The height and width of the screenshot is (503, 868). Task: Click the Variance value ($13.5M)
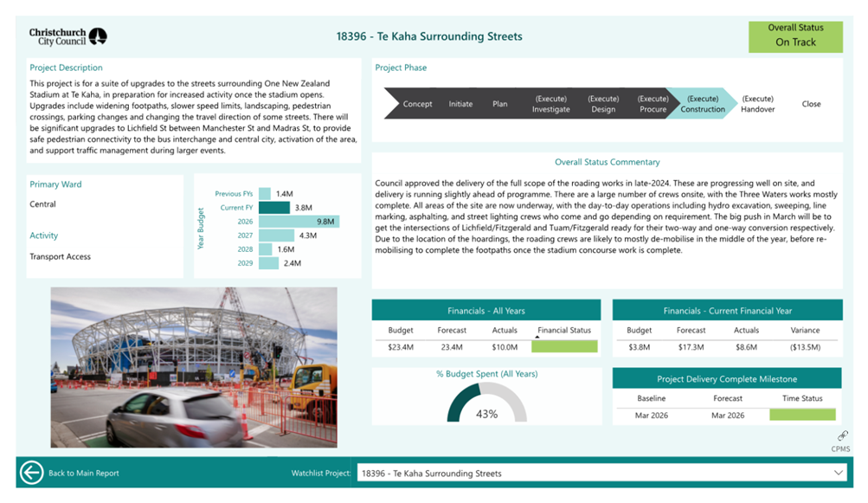click(x=805, y=347)
